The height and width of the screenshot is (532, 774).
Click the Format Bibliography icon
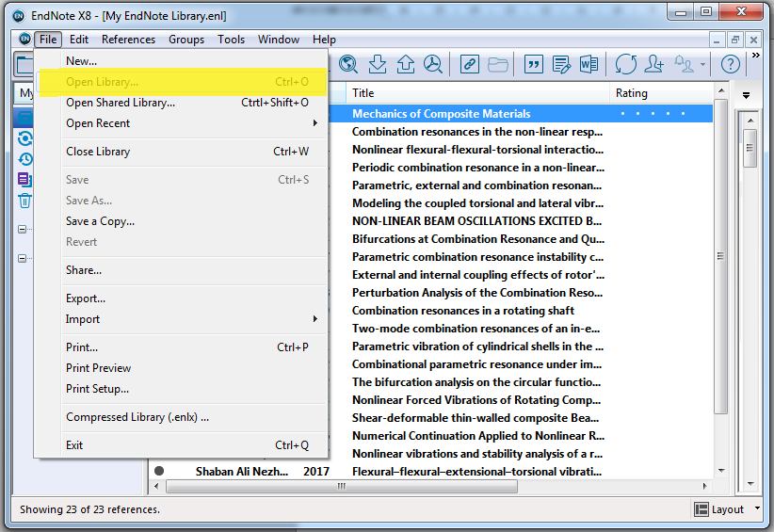(561, 64)
